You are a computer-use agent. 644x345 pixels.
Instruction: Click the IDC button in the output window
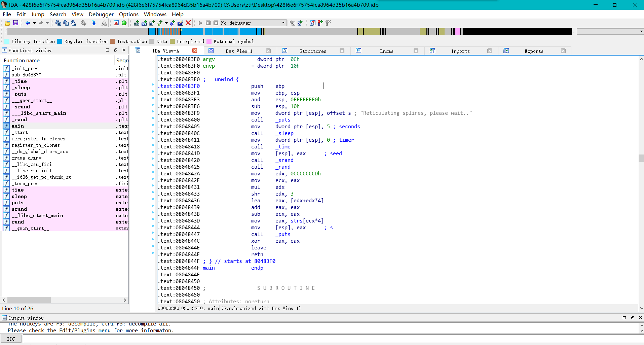[x=11, y=339]
